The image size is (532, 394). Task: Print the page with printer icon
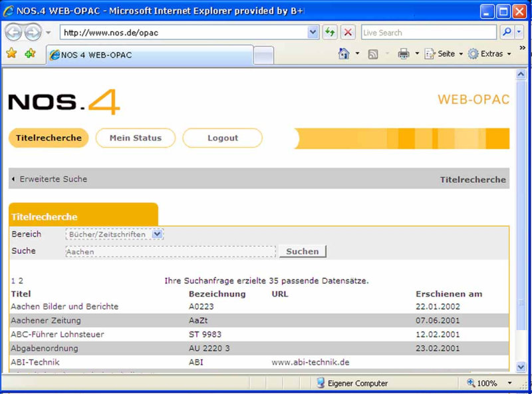point(404,54)
